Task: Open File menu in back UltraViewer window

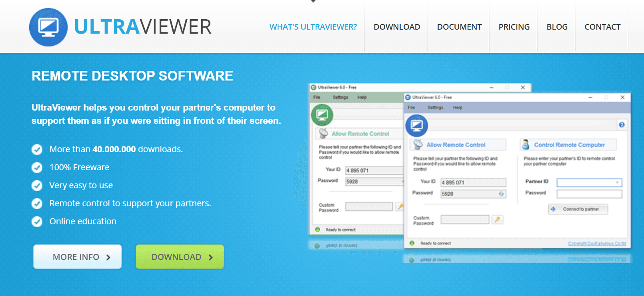Action: point(317,97)
